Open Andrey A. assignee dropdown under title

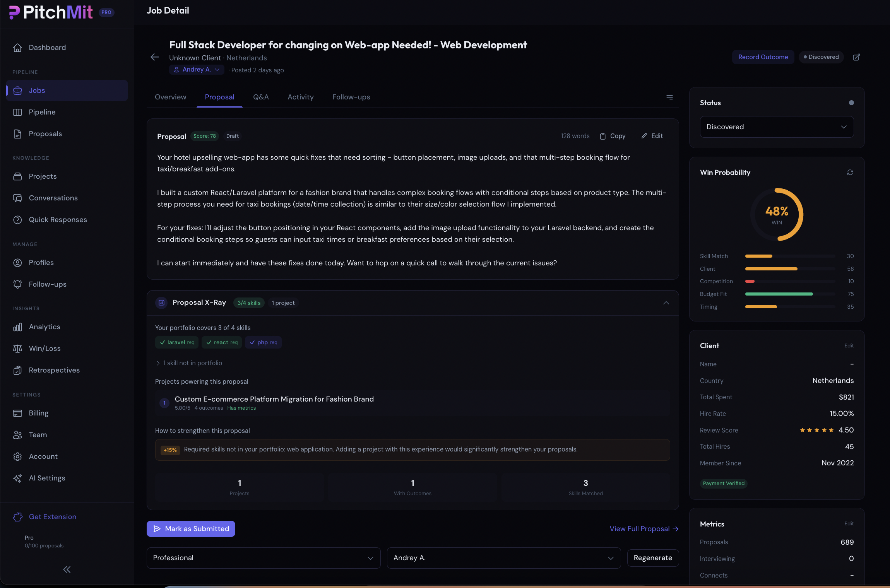pyautogui.click(x=197, y=70)
